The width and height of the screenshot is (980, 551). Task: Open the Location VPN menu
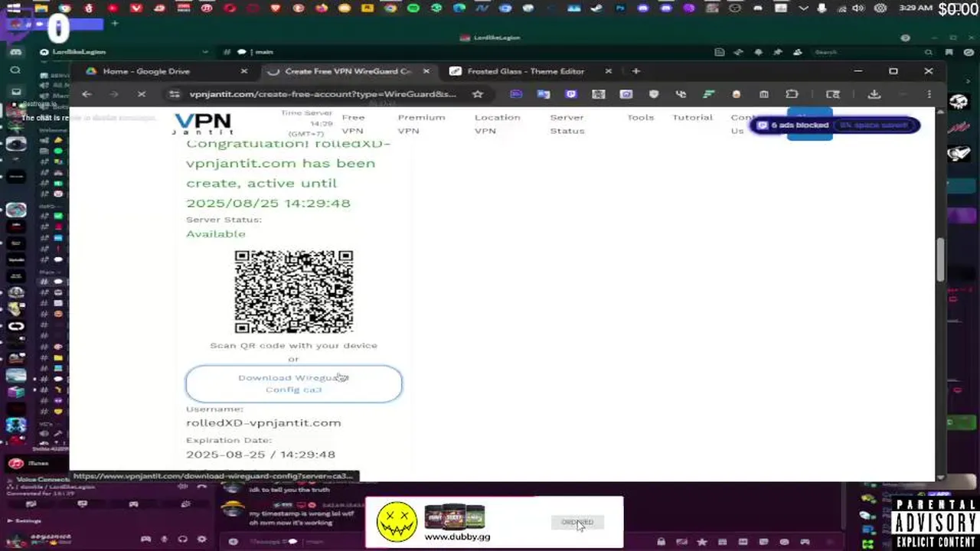click(x=497, y=124)
